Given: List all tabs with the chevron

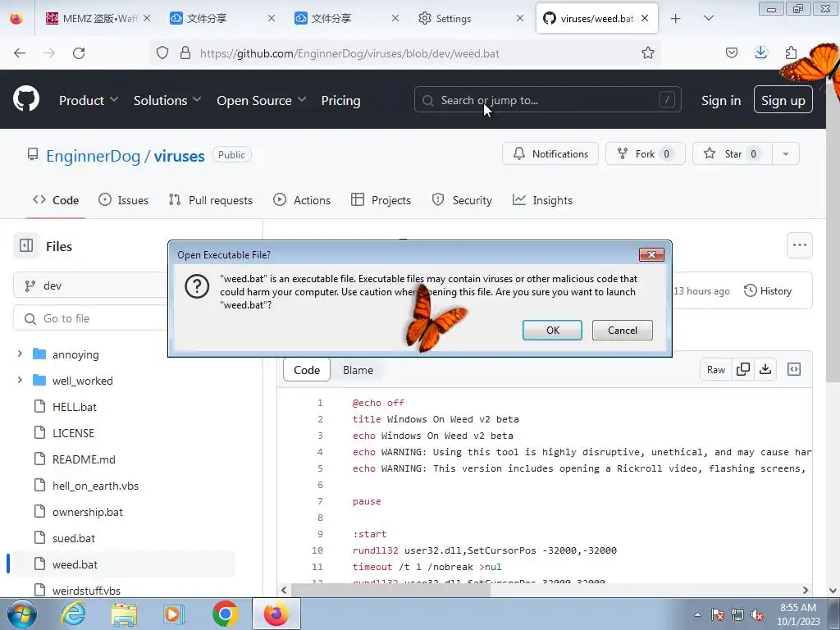Looking at the screenshot, I should [708, 18].
